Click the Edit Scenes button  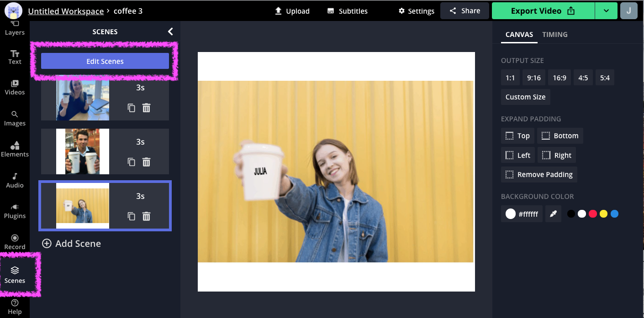105,61
